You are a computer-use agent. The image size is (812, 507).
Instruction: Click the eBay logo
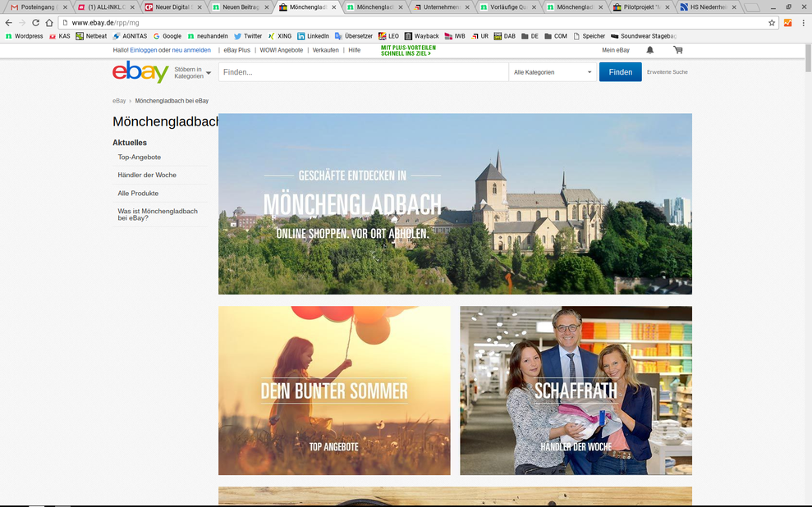tap(140, 72)
